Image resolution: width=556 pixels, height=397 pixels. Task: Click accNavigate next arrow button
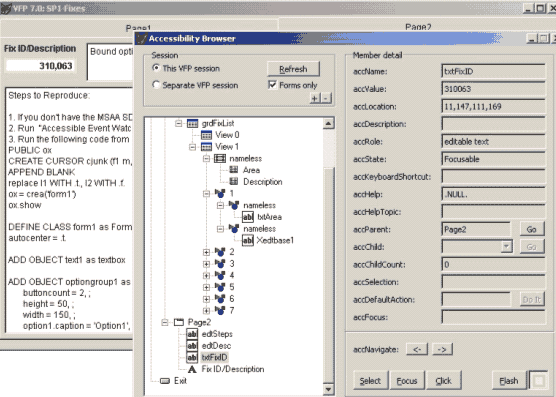click(442, 349)
